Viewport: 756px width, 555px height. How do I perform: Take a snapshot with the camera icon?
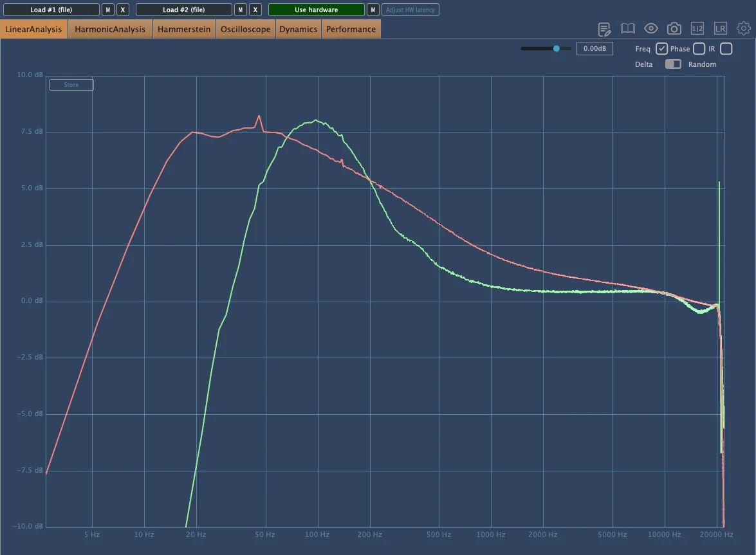click(x=674, y=28)
